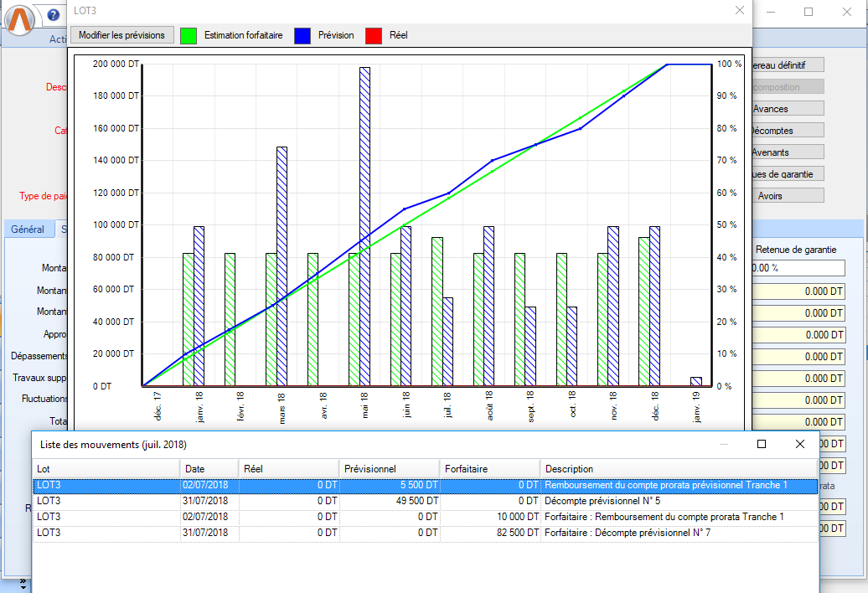The width and height of the screenshot is (868, 593).
Task: Select the Décompte prévisionnel N° 5 row
Action: (x=424, y=501)
